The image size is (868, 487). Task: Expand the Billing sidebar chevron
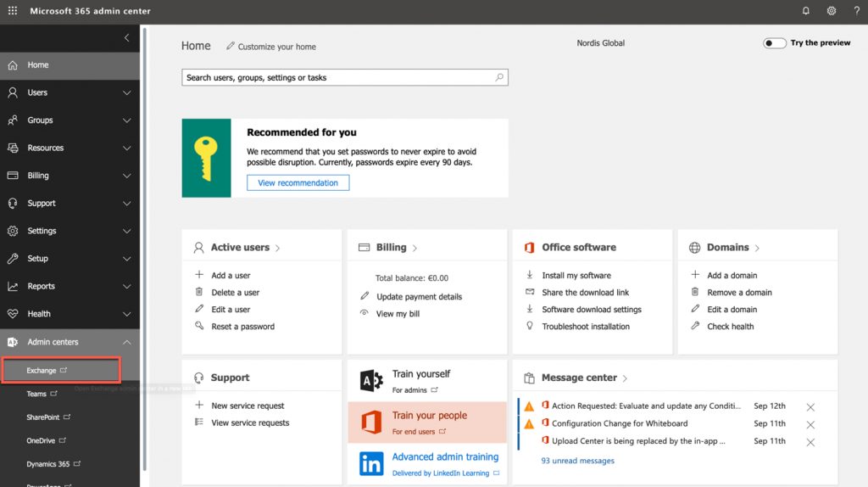coord(127,176)
